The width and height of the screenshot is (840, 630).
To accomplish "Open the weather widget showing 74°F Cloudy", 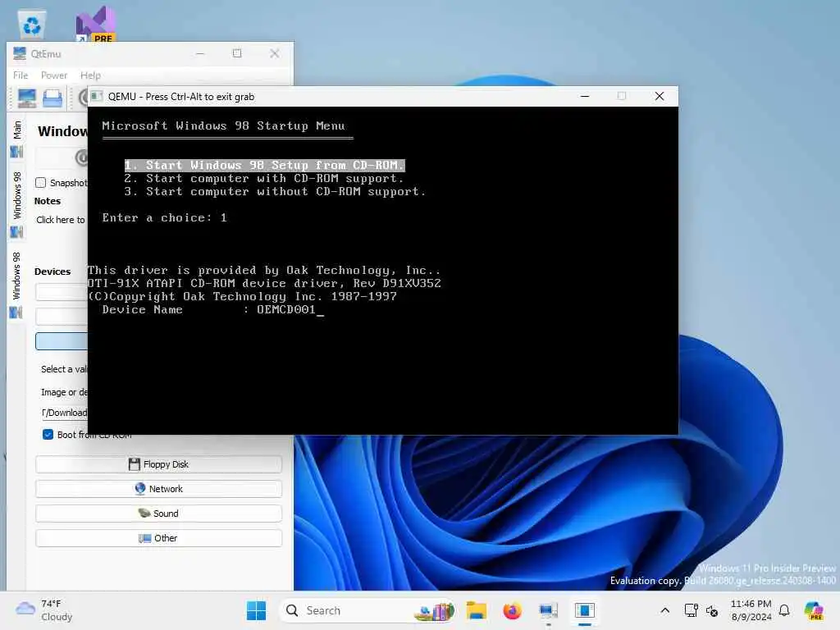I will click(44, 610).
